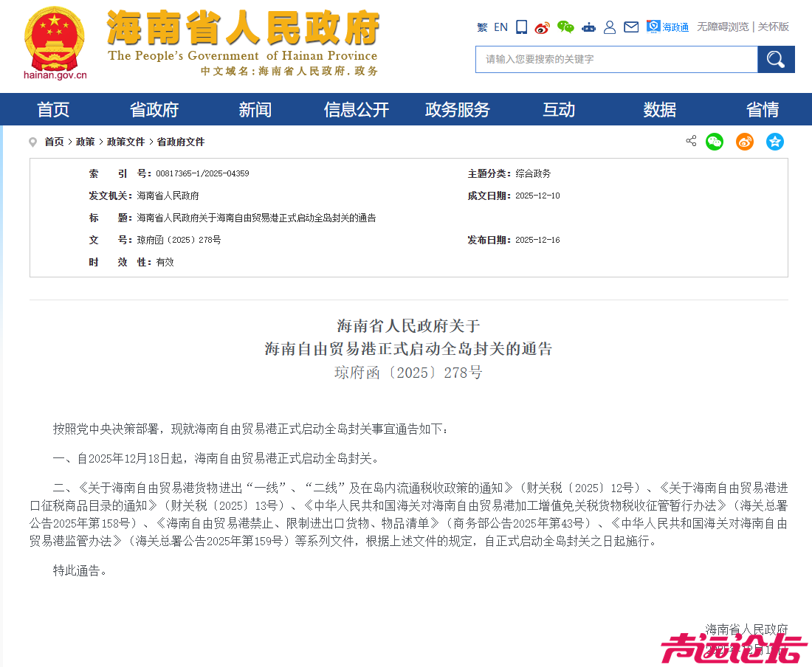Image resolution: width=812 pixels, height=667 pixels.
Task: Open the mobile version phone icon
Action: [x=521, y=27]
